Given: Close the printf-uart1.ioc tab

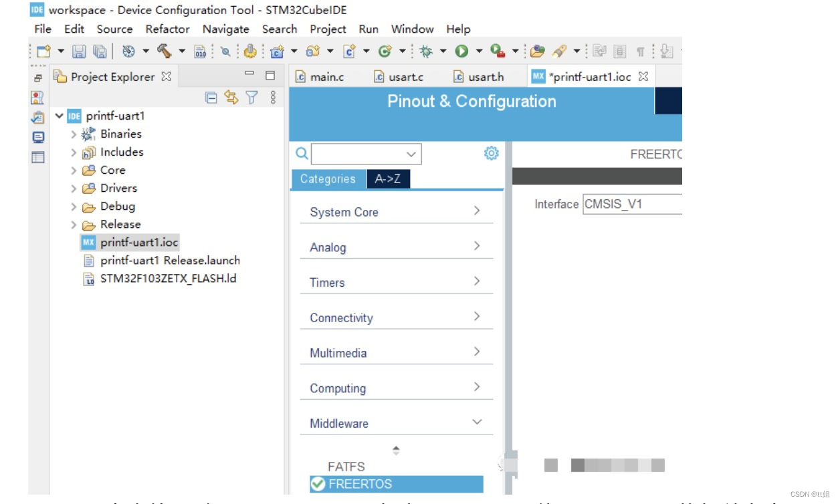Looking at the screenshot, I should (x=643, y=76).
